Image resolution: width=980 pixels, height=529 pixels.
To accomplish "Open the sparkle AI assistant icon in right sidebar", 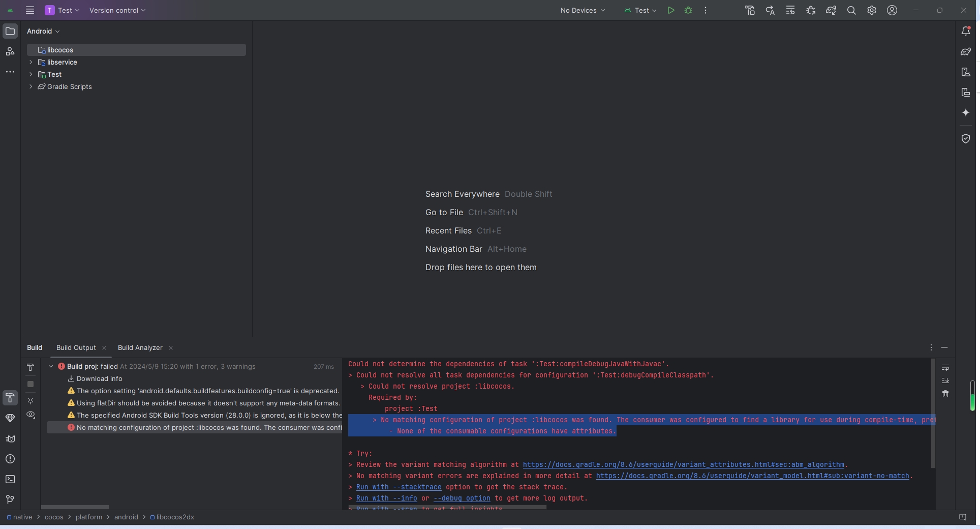I will pyautogui.click(x=966, y=112).
